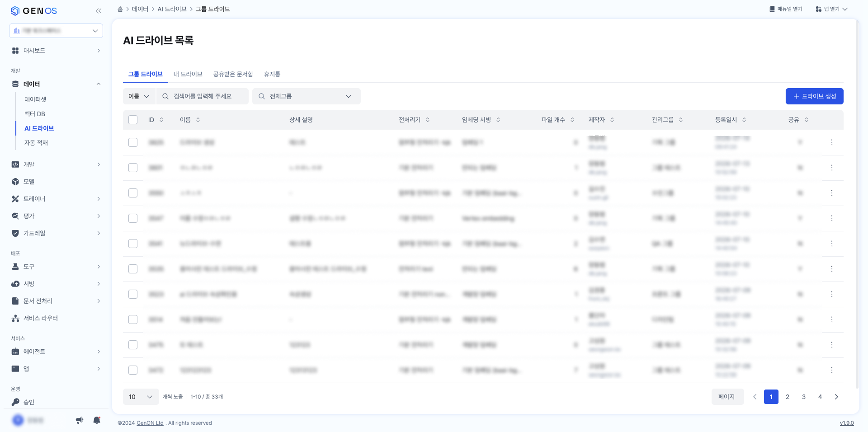Sort the table by 제작자 column
The width and height of the screenshot is (868, 432).
(612, 120)
